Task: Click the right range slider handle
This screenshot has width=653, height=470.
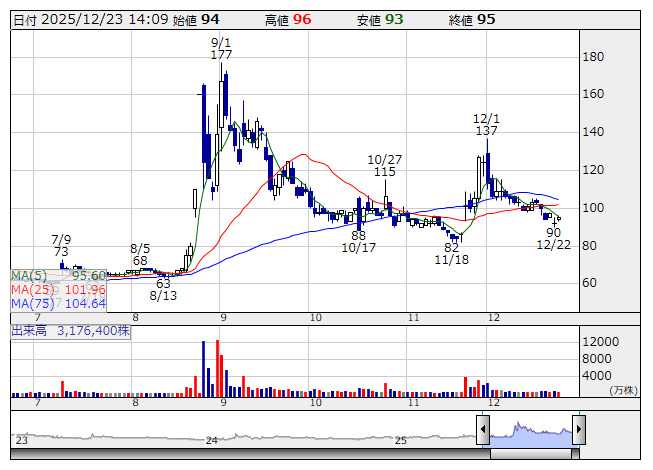Action: (577, 431)
